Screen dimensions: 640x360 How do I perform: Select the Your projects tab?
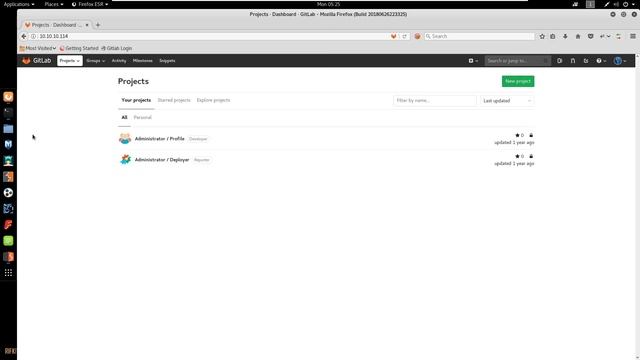[x=136, y=100]
